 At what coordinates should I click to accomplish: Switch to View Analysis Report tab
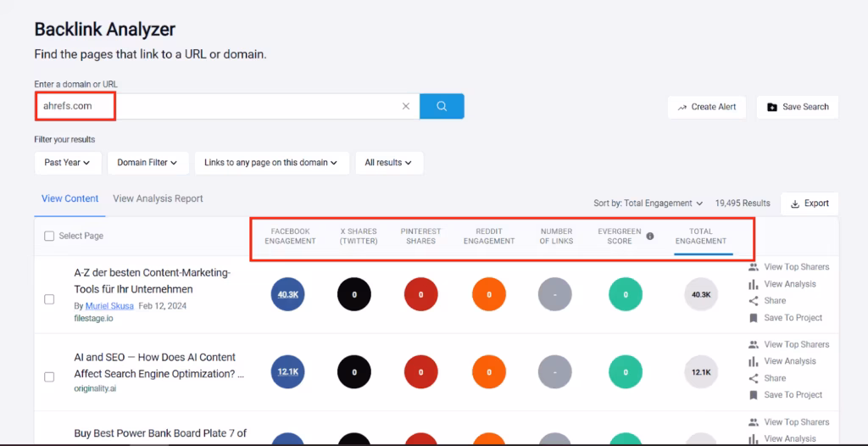point(158,198)
